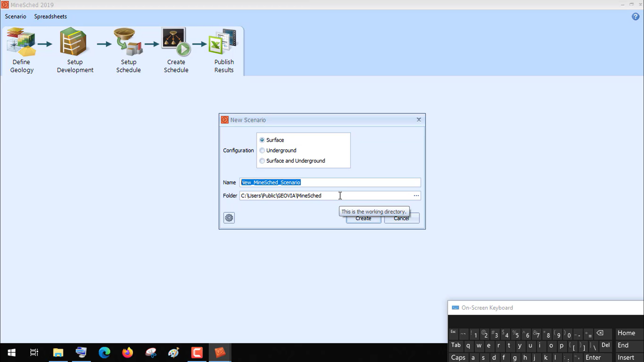Select the Underground configuration option
Viewport: 644px width, 362px height.
tap(262, 150)
